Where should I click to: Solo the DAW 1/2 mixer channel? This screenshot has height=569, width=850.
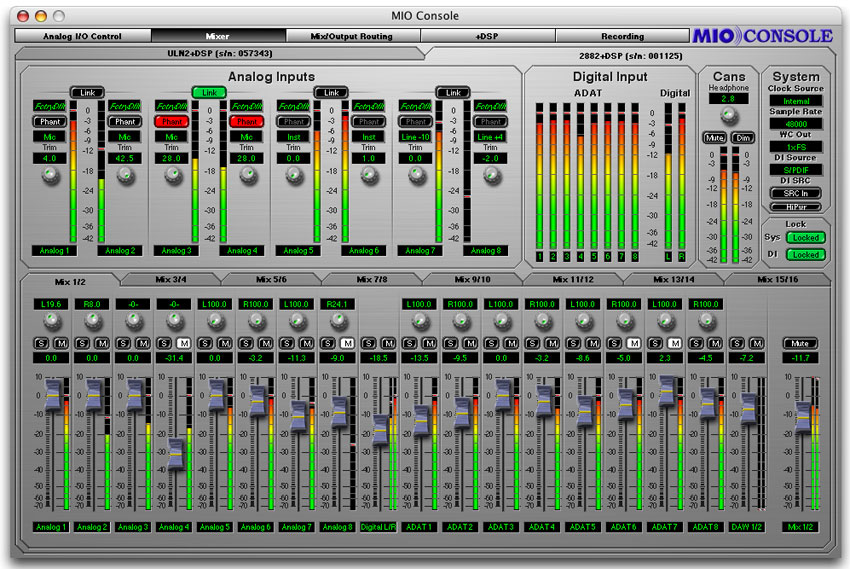[737, 343]
